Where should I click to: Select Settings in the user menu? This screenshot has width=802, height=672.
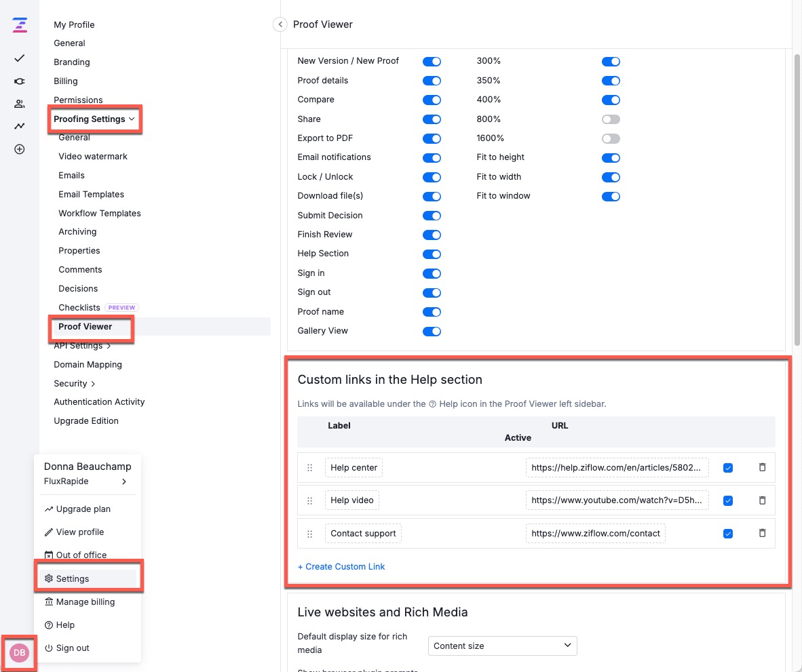[73, 578]
